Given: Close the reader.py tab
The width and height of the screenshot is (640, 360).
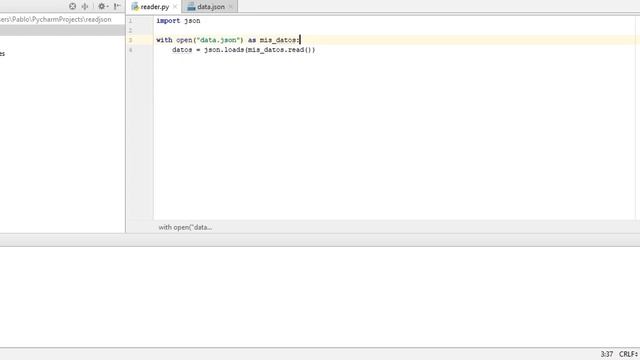Looking at the screenshot, I should (175, 7).
